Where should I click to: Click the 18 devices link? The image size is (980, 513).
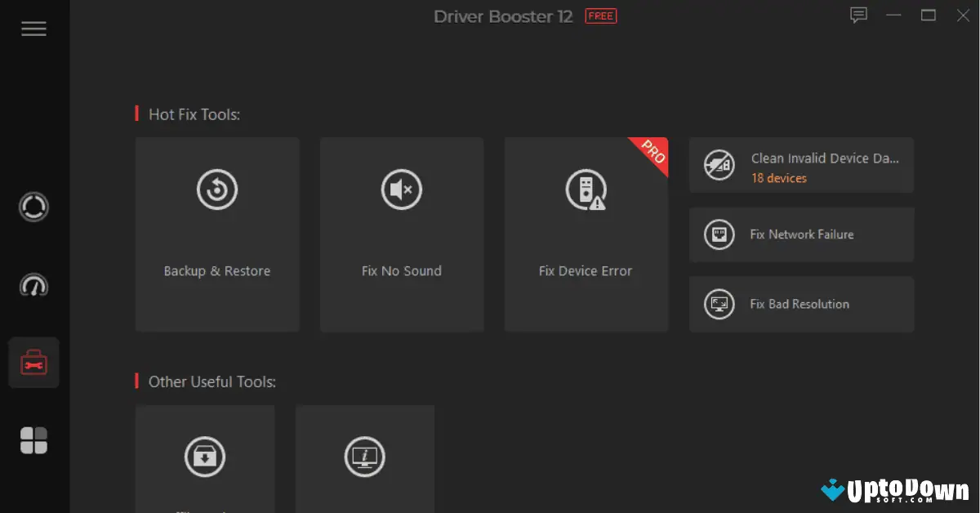(x=778, y=177)
